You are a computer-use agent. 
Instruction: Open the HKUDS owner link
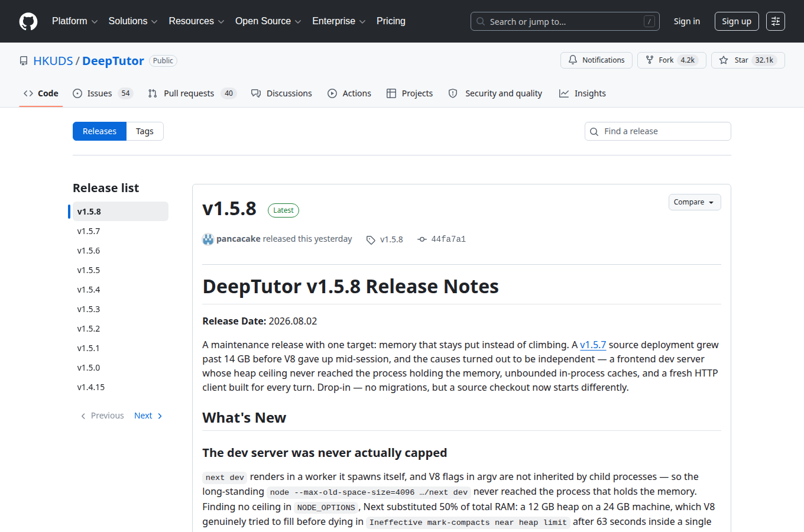(x=53, y=61)
